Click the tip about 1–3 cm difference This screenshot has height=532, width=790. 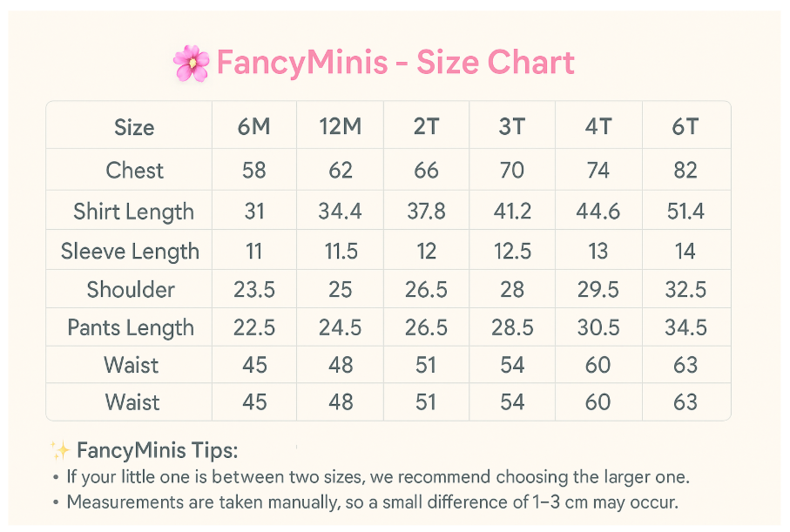372,502
